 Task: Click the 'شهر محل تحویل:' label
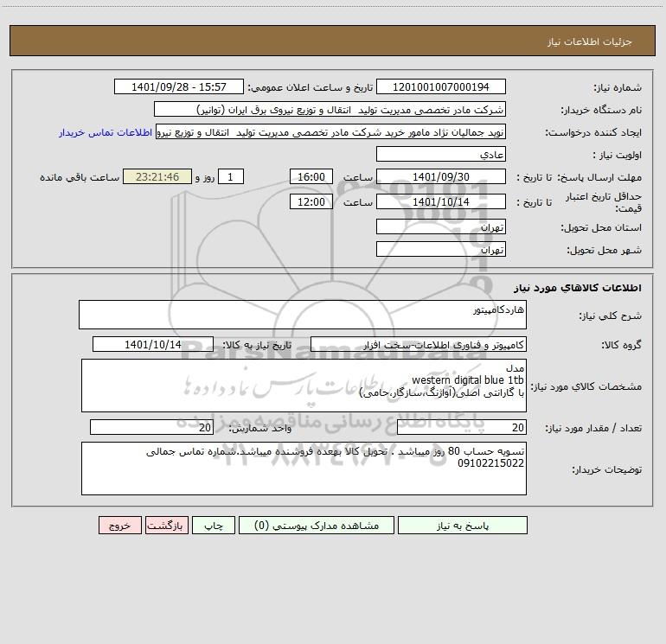point(605,251)
